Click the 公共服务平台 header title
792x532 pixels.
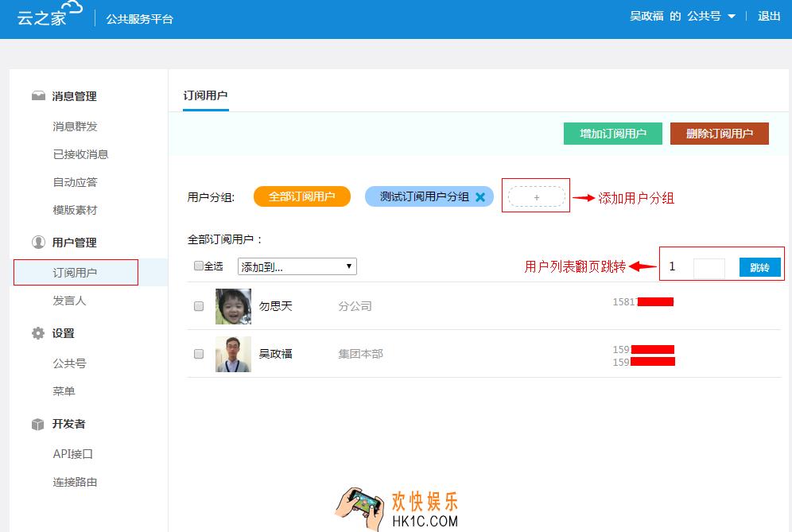click(x=139, y=19)
